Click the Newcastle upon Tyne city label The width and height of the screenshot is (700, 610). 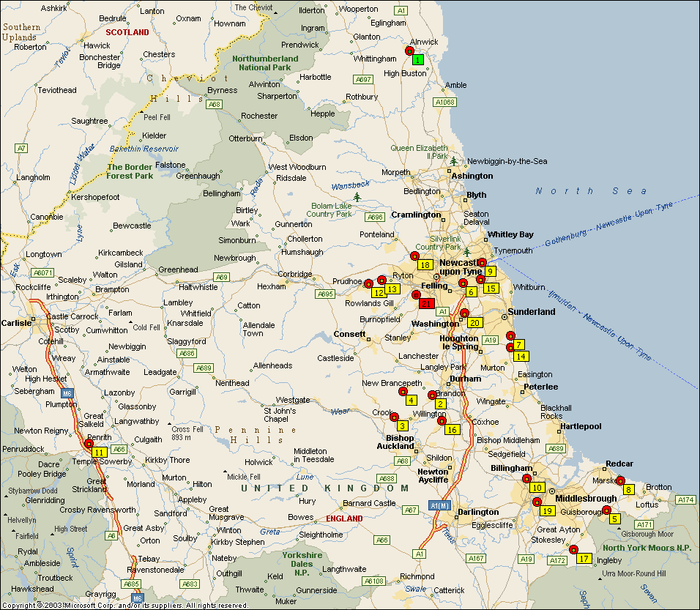click(x=461, y=267)
